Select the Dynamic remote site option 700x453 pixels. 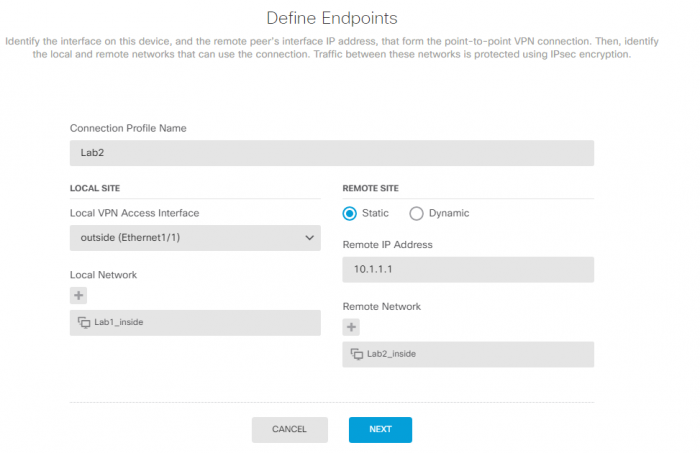tap(417, 213)
